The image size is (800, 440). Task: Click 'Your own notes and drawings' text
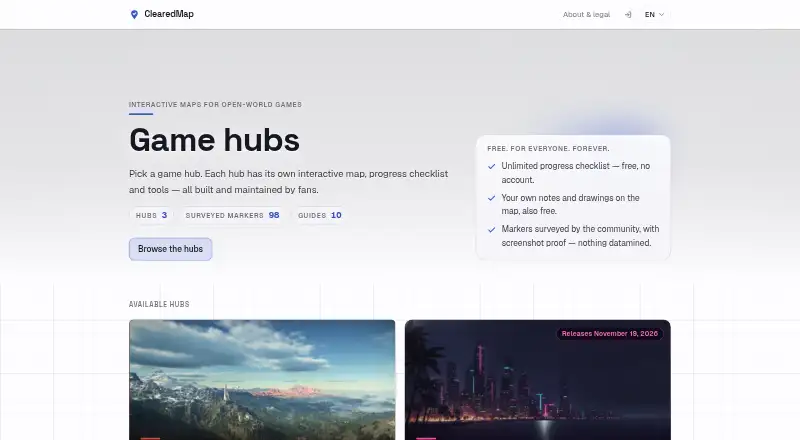tap(570, 204)
